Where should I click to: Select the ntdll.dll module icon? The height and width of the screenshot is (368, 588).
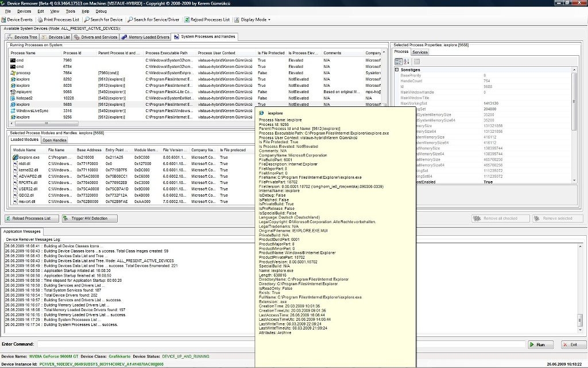pyautogui.click(x=16, y=164)
